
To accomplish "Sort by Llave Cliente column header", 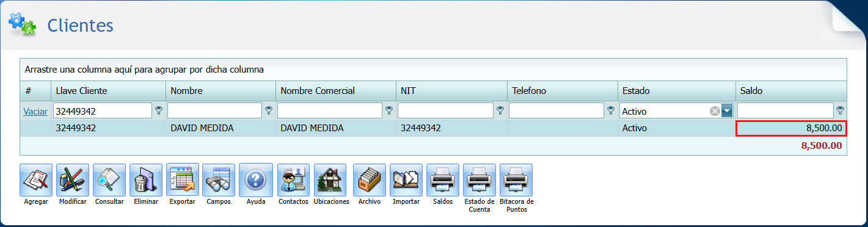I will tap(108, 90).
